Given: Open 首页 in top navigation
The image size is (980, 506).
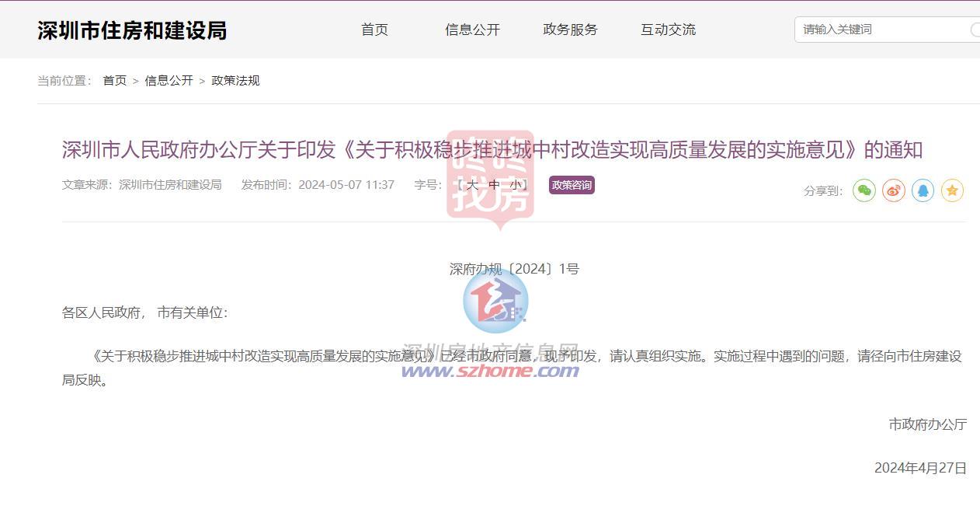Looking at the screenshot, I should (x=374, y=30).
